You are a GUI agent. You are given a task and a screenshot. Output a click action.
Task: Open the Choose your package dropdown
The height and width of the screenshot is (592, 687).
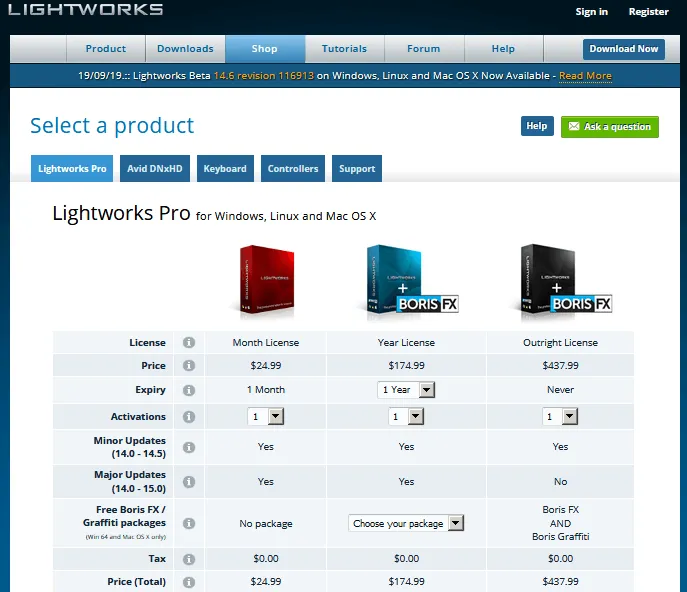[406, 523]
